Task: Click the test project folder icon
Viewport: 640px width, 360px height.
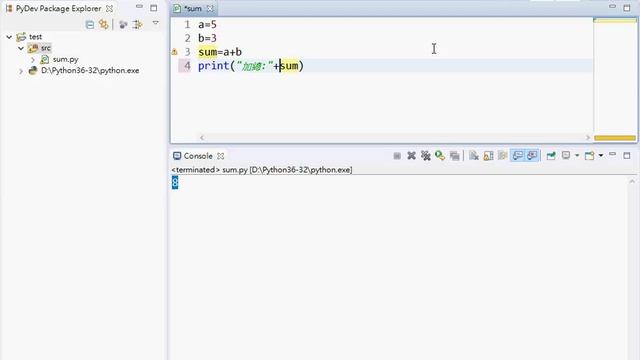Action: [21, 37]
